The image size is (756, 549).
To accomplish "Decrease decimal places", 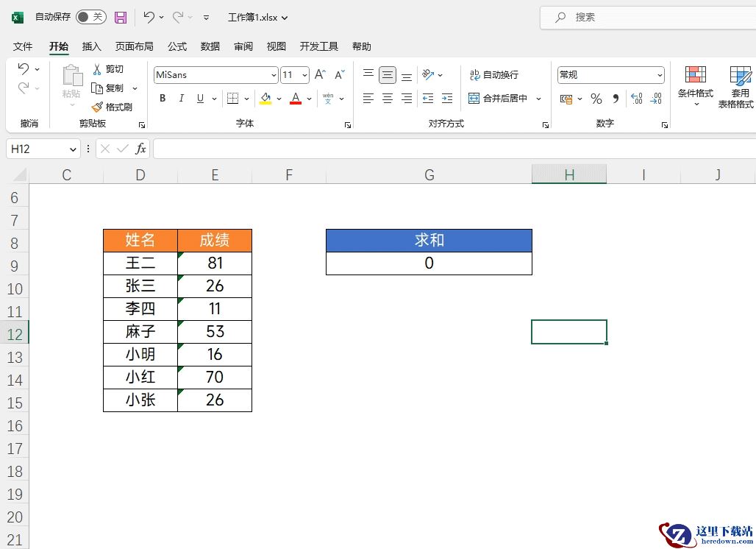I will (x=656, y=99).
